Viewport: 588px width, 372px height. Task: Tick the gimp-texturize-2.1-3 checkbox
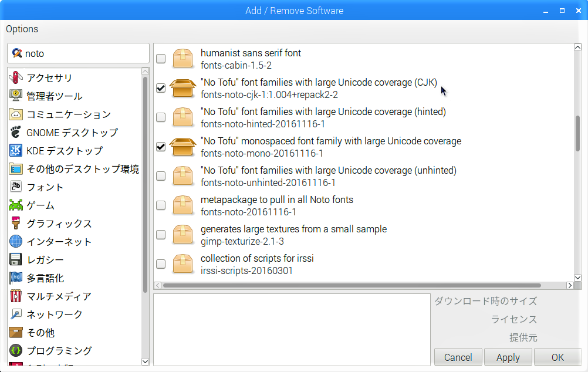161,234
